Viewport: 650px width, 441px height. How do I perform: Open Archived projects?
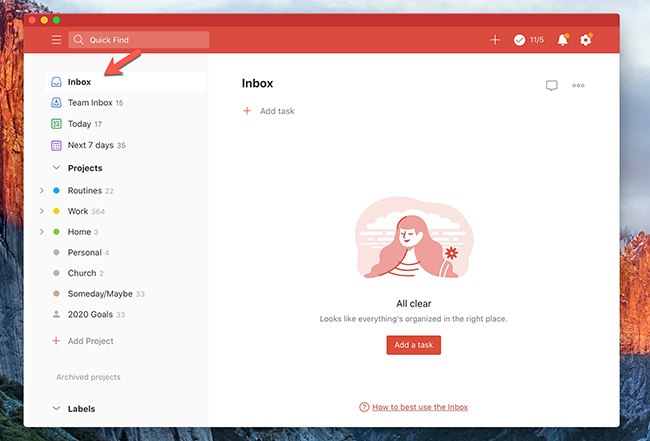click(88, 377)
